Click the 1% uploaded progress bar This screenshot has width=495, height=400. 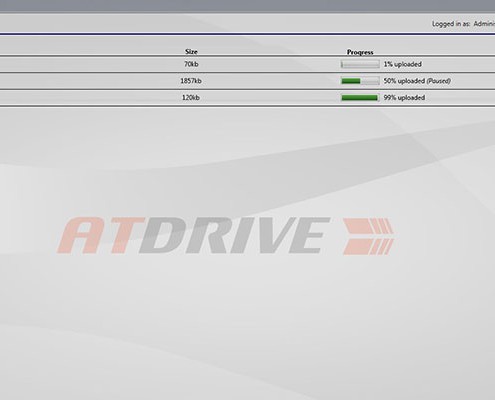click(x=360, y=64)
